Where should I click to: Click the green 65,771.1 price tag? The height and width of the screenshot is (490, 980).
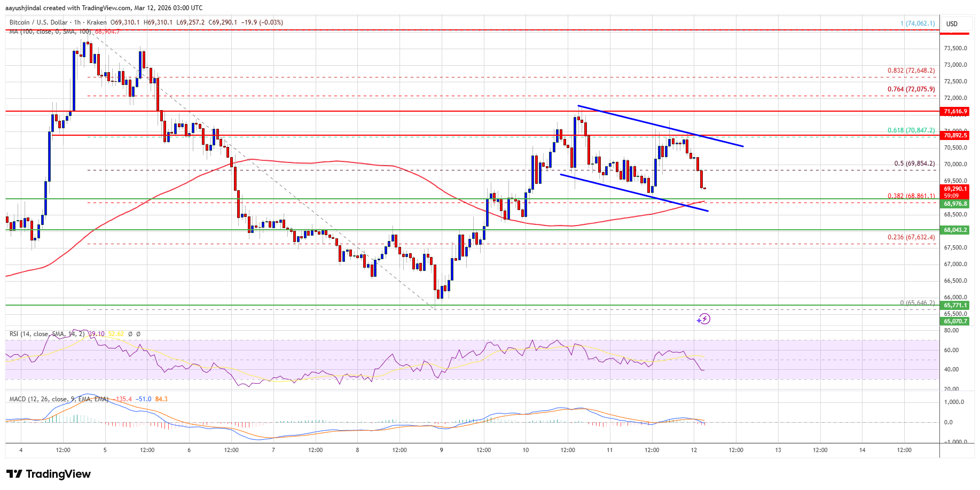(955, 305)
